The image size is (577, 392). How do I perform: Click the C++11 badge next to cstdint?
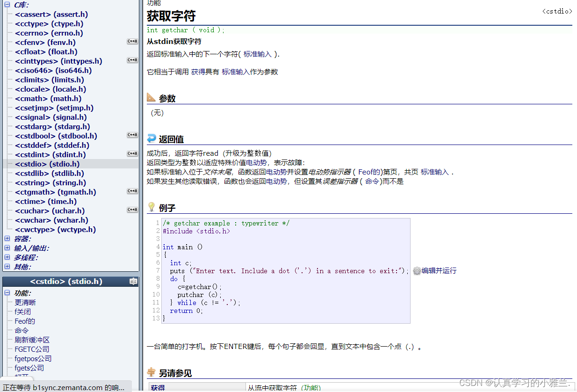pos(132,154)
